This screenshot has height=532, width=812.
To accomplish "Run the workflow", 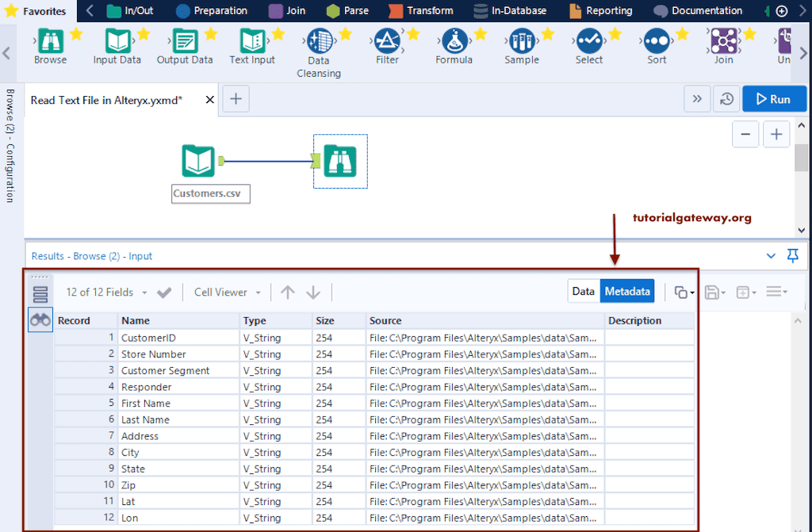I will coord(774,98).
